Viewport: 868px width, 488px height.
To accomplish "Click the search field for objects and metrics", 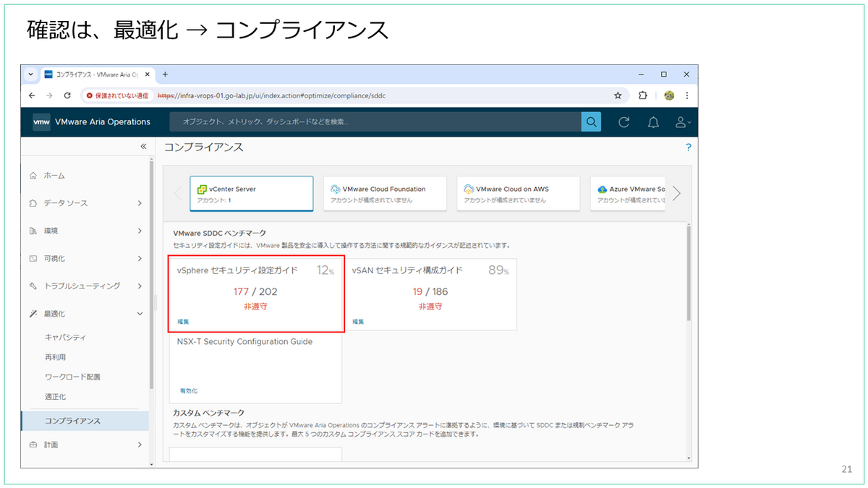I will [x=375, y=122].
